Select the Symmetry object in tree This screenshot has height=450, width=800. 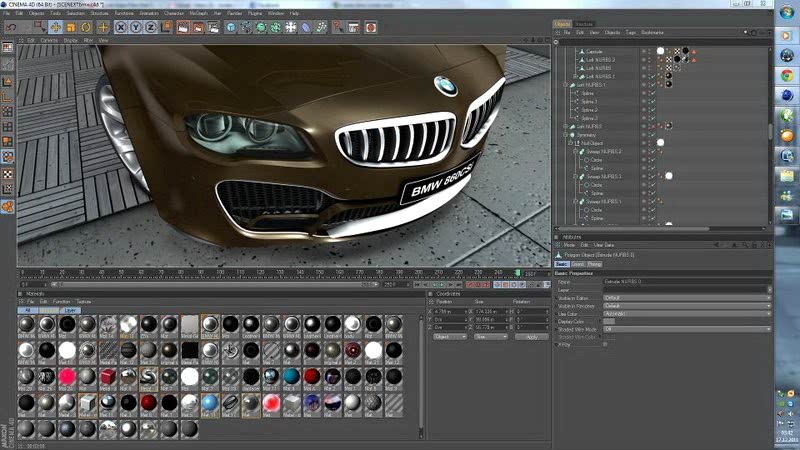tap(586, 135)
